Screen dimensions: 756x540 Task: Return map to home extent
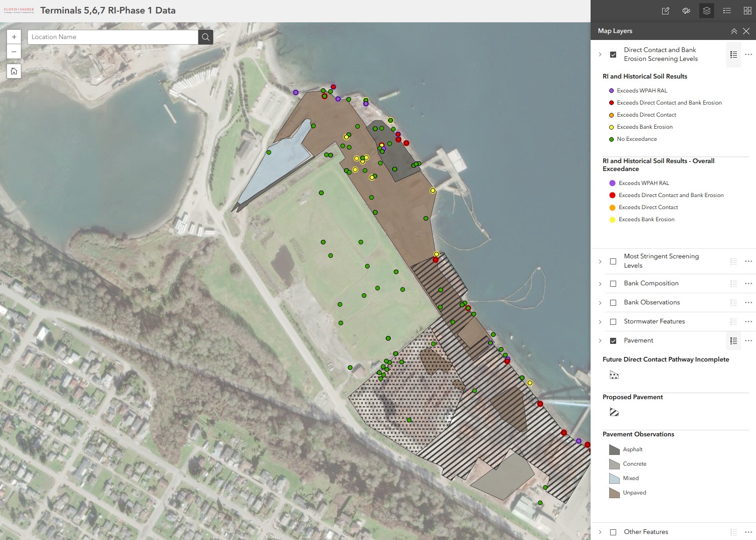14,71
